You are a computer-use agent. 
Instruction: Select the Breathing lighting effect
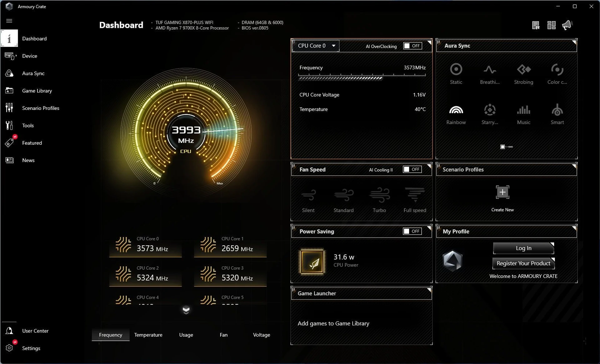(490, 74)
